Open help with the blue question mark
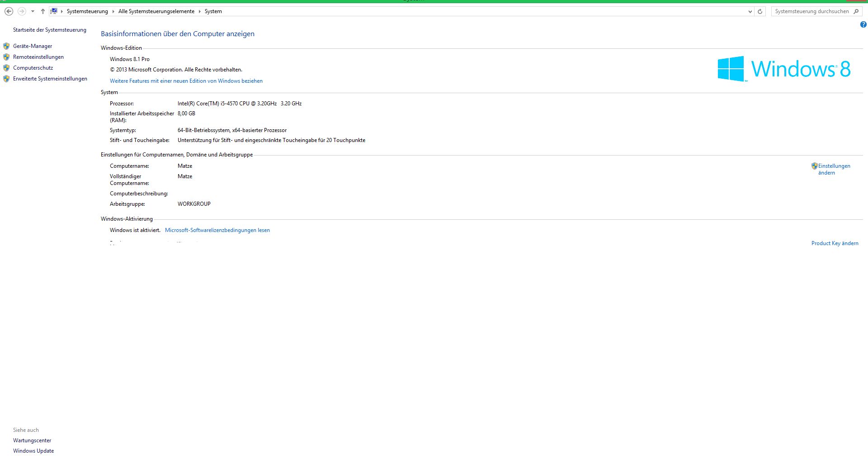This screenshot has width=868, height=459. point(863,24)
